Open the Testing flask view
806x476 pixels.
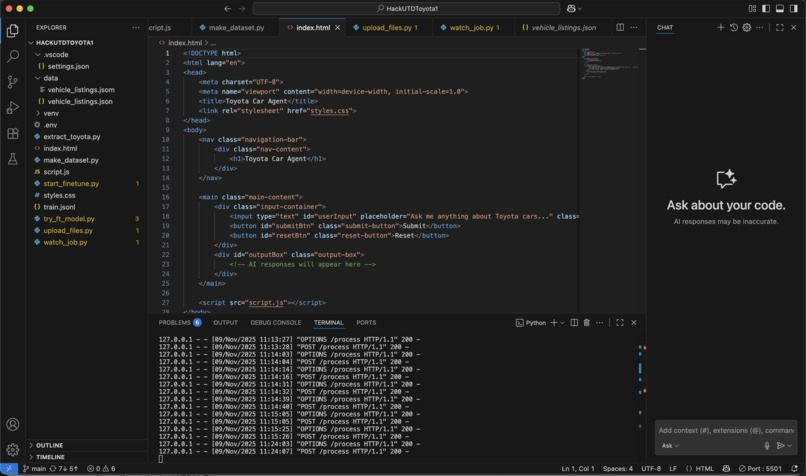coord(13,159)
